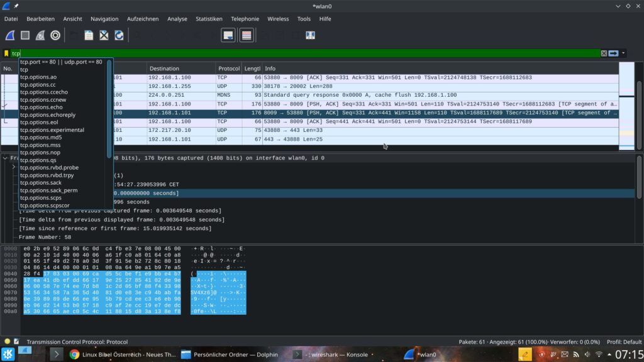Open the recent filter history dropdown
The width and height of the screenshot is (644, 362).
[x=623, y=53]
